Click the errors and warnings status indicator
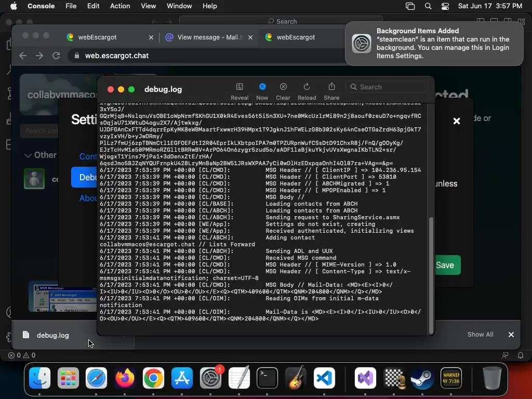 click(22, 355)
